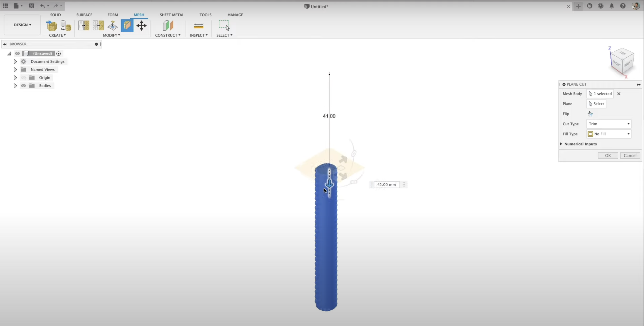Show the hidden Origin folder
644x326 pixels.
[x=23, y=78]
